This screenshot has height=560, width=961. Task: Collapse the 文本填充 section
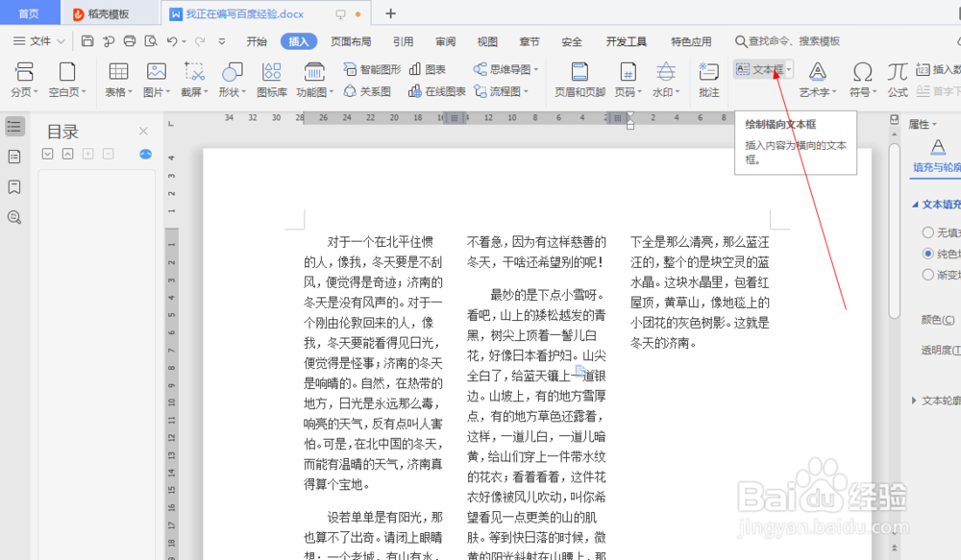click(918, 204)
